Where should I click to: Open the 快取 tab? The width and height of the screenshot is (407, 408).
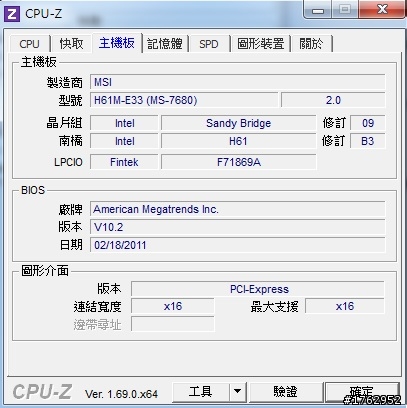(71, 44)
